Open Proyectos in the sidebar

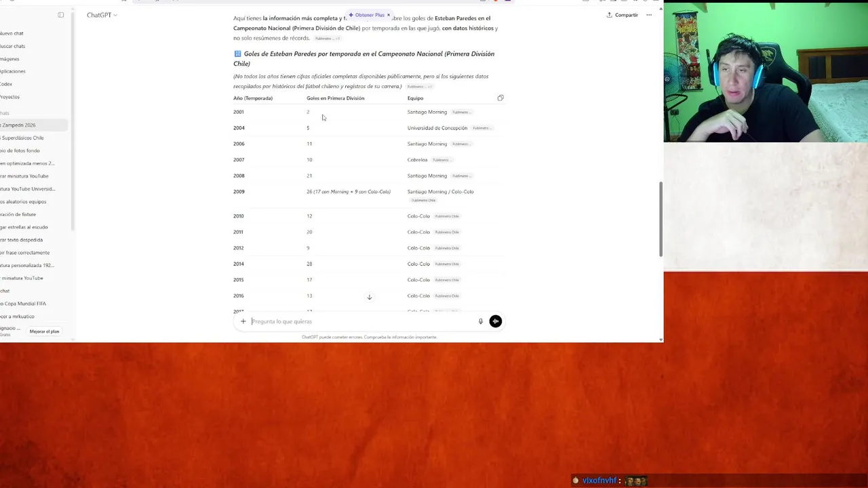click(x=9, y=97)
